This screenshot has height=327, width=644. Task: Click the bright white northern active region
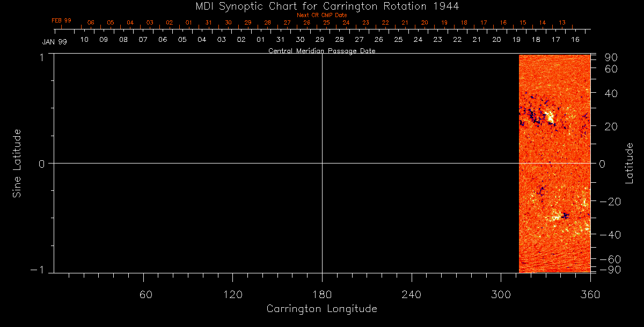548,116
